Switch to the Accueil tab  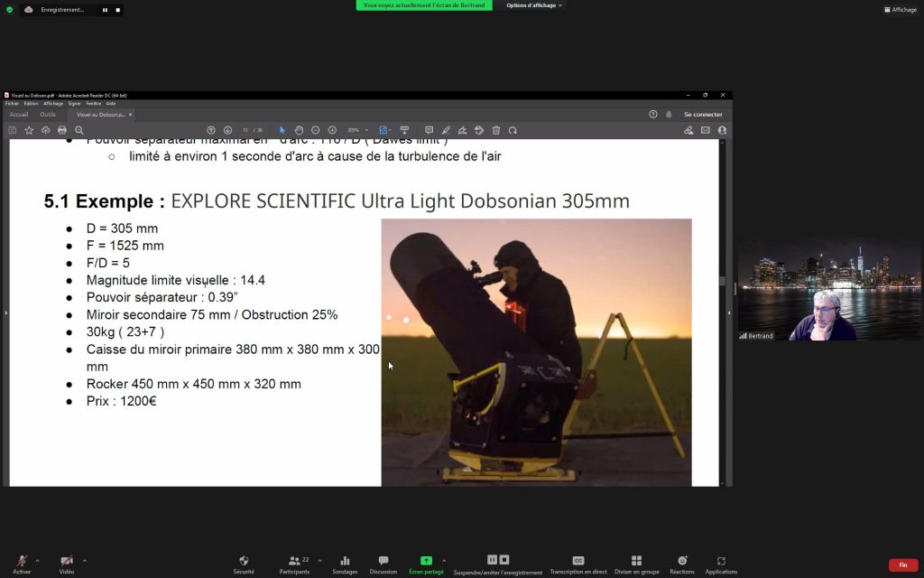click(x=19, y=115)
